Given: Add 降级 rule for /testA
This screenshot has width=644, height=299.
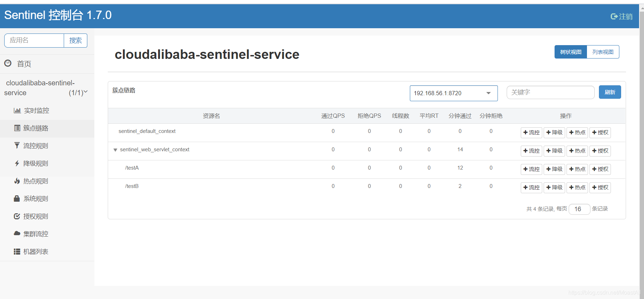Looking at the screenshot, I should [554, 169].
